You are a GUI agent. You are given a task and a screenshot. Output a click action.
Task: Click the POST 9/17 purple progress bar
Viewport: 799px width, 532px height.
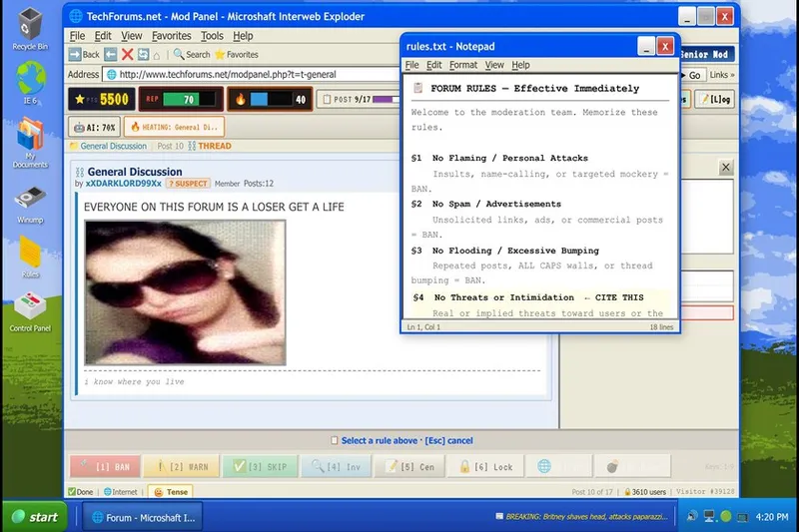[386, 99]
